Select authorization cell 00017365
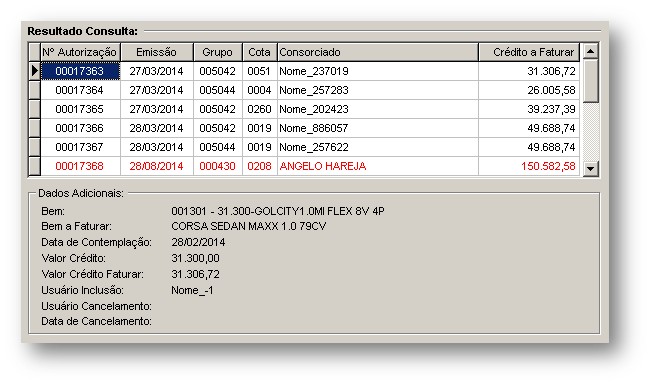Image resolution: width=651 pixels, height=385 pixels. (x=81, y=109)
